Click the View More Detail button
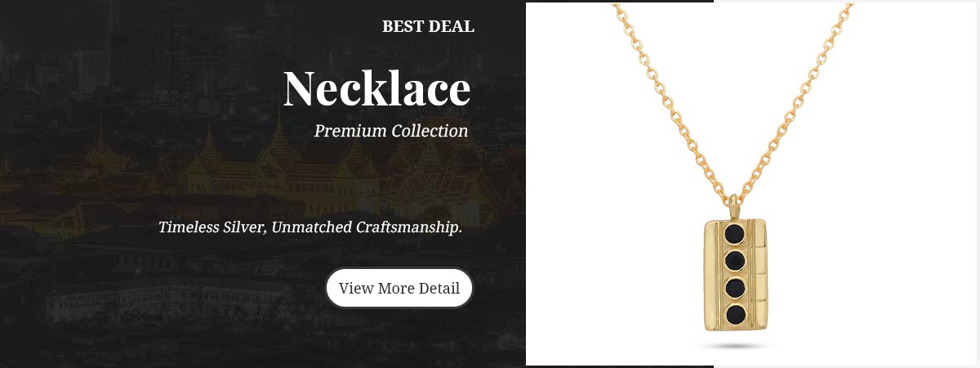Viewport: 980px width, 368px height. (399, 288)
